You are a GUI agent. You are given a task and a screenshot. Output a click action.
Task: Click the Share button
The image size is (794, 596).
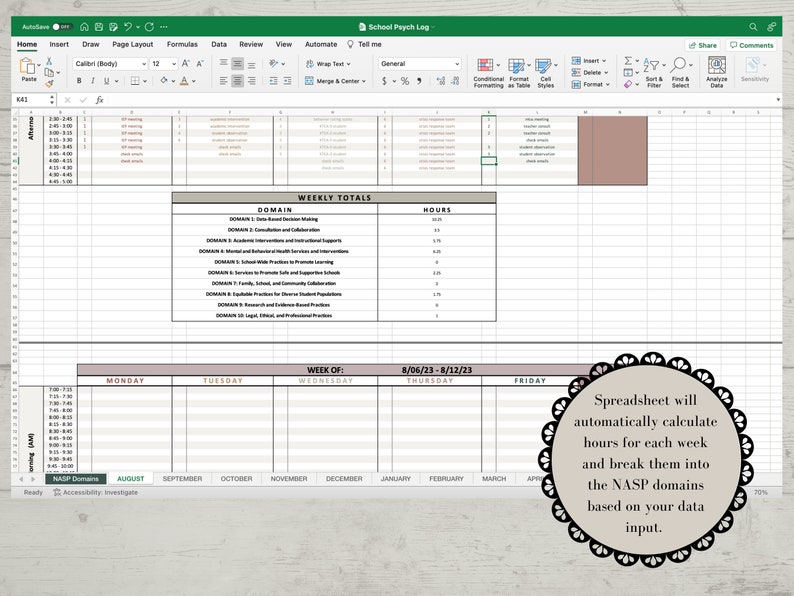pos(703,45)
